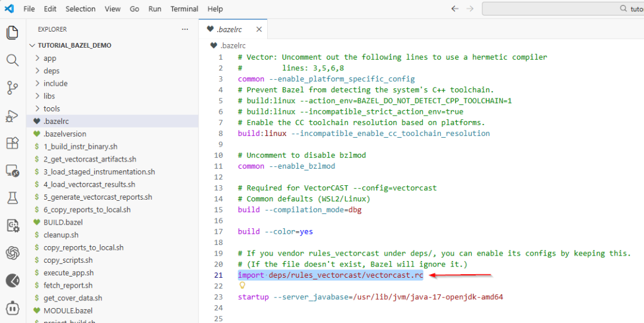Click 'build --compilation_mode=dbg' line
Screen dimensions: 644x323
299,210
